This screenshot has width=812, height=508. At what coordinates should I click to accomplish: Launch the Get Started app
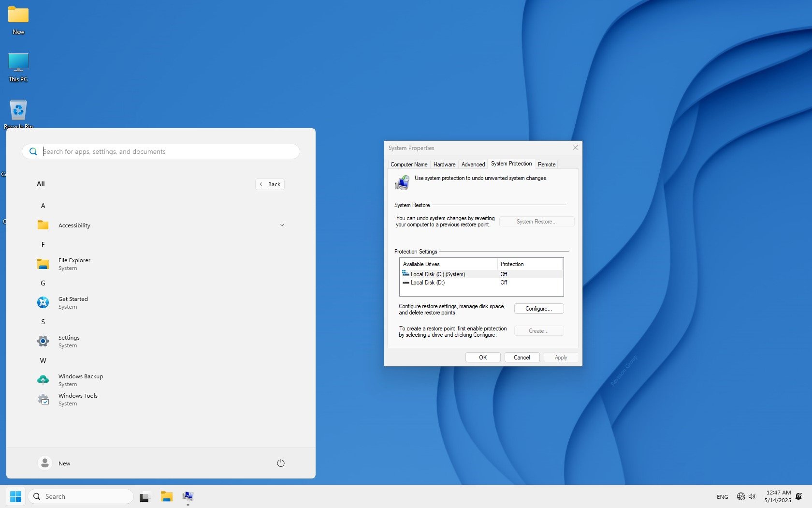tap(73, 302)
